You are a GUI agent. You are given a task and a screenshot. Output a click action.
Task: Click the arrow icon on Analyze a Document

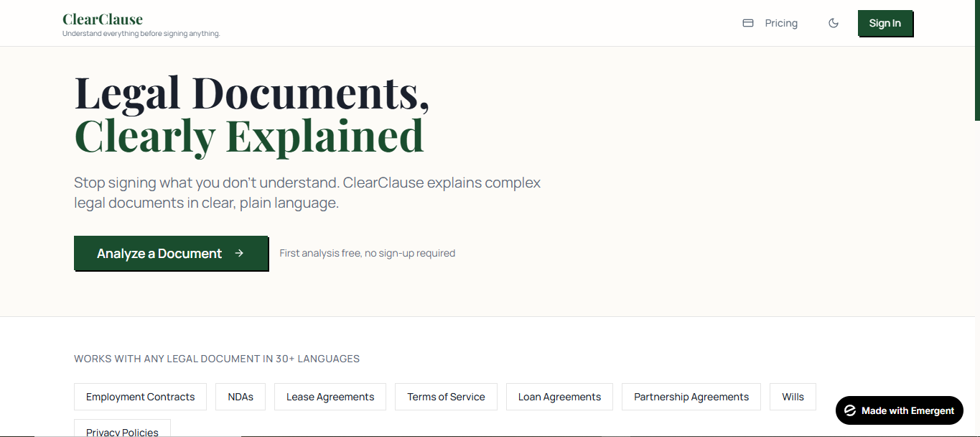pyautogui.click(x=239, y=253)
